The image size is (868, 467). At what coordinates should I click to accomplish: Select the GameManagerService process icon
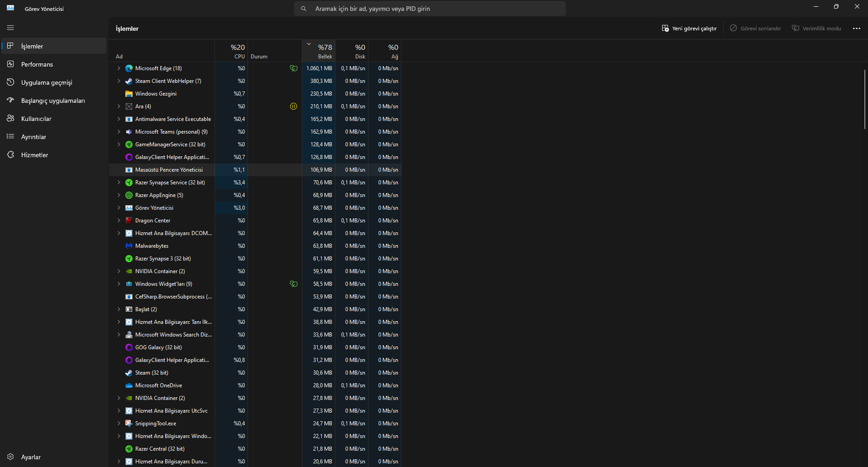click(x=129, y=144)
